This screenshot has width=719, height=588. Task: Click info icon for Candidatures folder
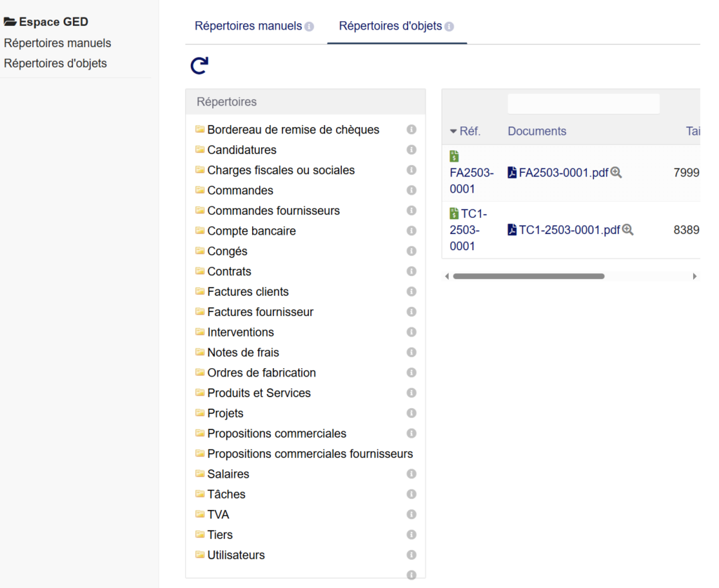(411, 150)
